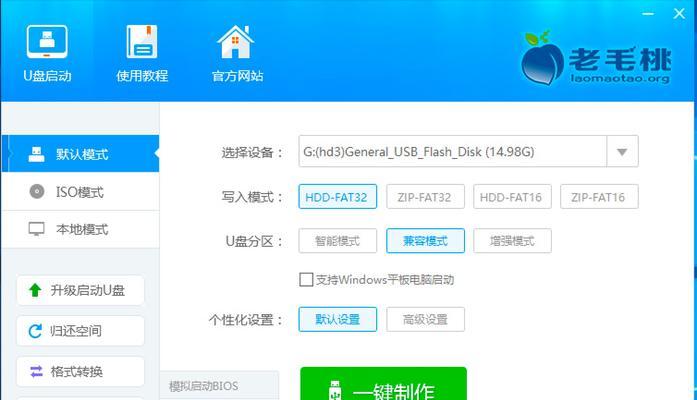Enable 支持Windows平板电脑启动 checkbox

pos(306,280)
